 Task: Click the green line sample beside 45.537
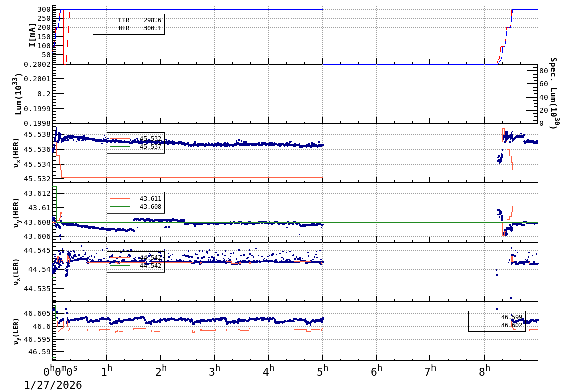tap(120, 146)
